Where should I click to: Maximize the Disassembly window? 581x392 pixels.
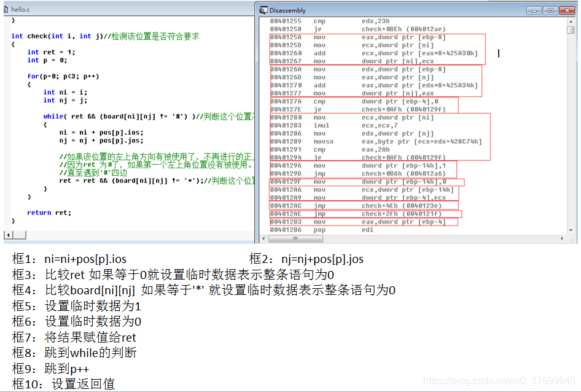coord(550,11)
